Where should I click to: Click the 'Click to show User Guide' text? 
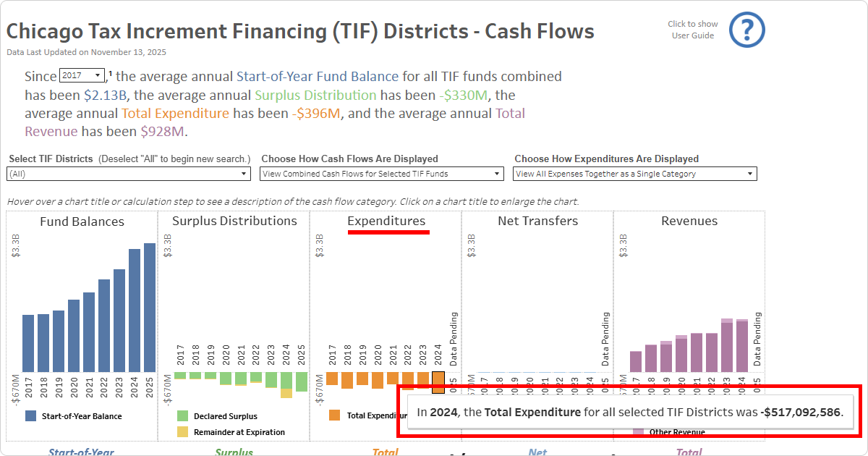click(692, 30)
